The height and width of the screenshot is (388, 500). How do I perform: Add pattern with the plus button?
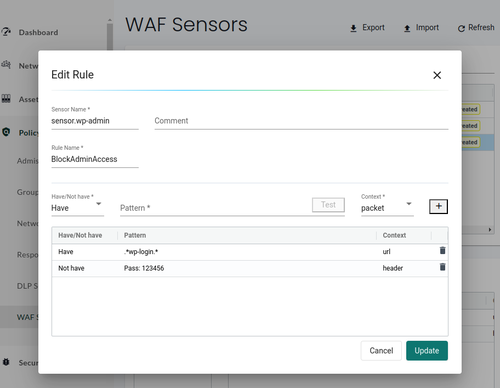pyautogui.click(x=438, y=206)
